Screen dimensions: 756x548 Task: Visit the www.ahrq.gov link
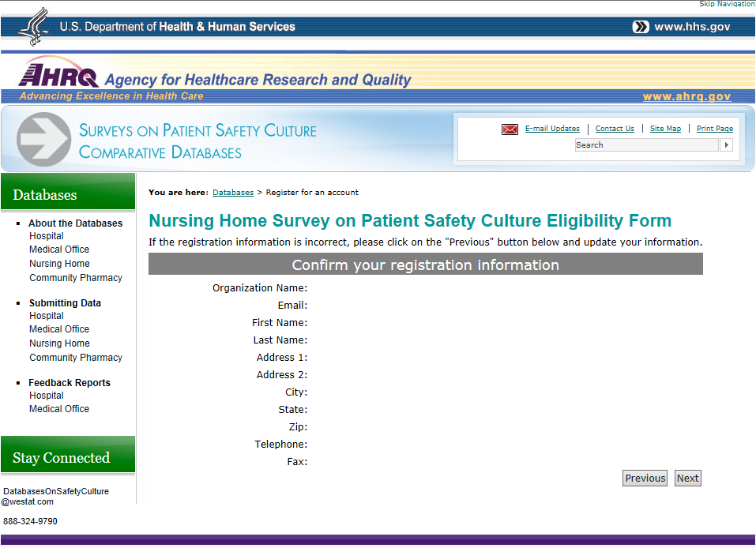coord(686,97)
